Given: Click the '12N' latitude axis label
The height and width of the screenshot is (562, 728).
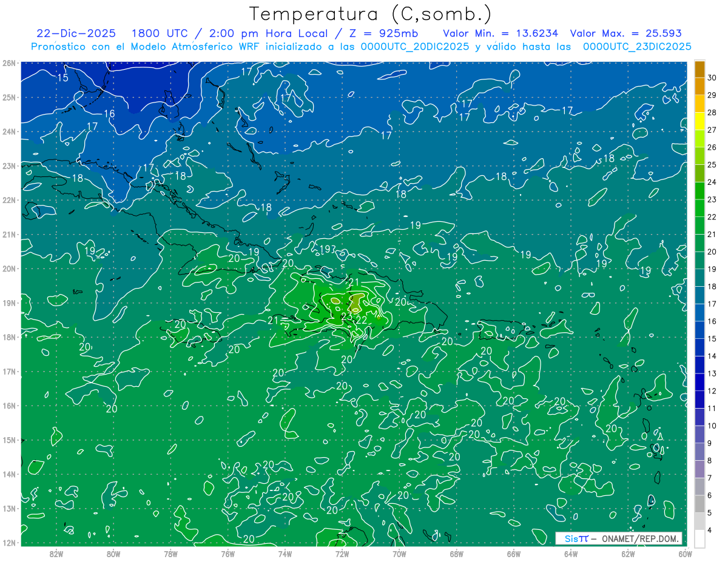Looking at the screenshot, I should (8, 543).
